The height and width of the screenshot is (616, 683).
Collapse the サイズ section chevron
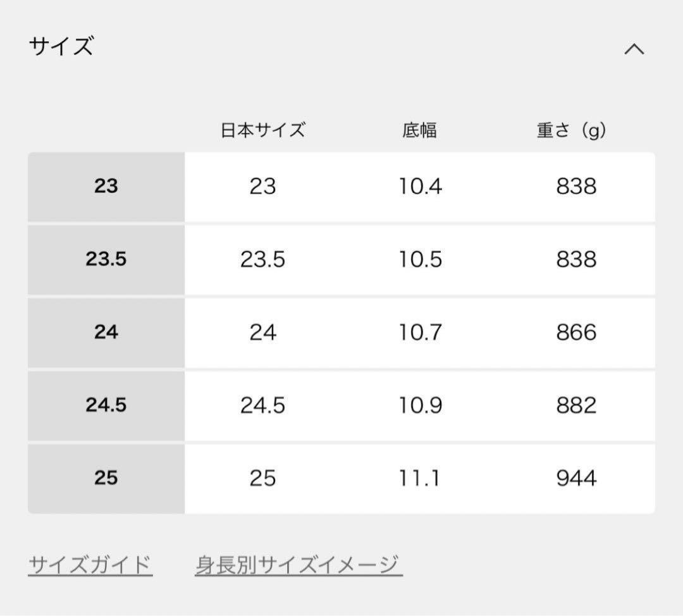coord(634,49)
